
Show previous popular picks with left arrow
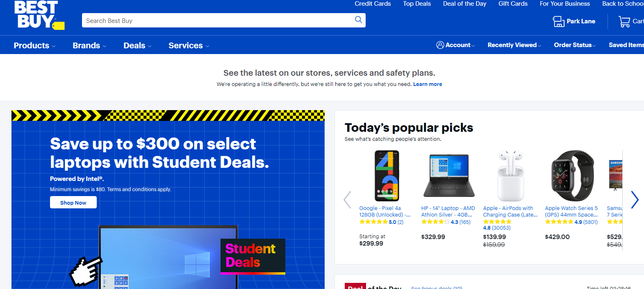pyautogui.click(x=347, y=200)
